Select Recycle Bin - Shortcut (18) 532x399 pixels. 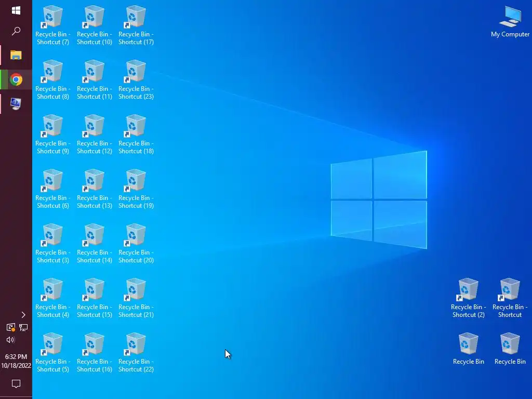(136, 135)
